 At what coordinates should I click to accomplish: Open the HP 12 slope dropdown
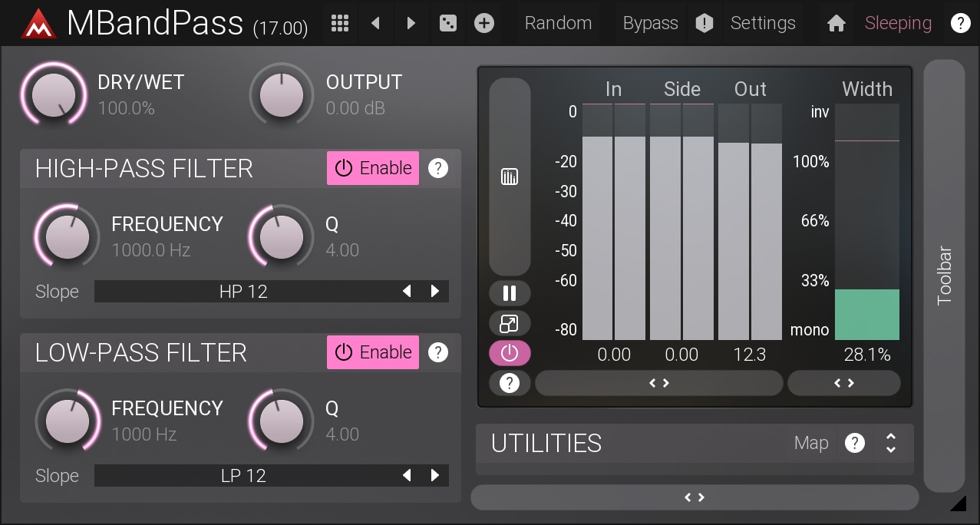click(243, 292)
